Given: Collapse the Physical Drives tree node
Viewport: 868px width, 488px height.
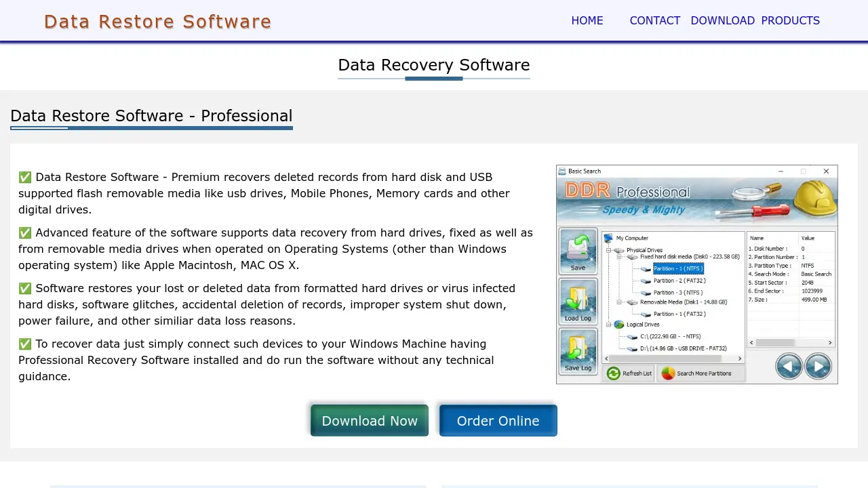Looking at the screenshot, I should [609, 250].
